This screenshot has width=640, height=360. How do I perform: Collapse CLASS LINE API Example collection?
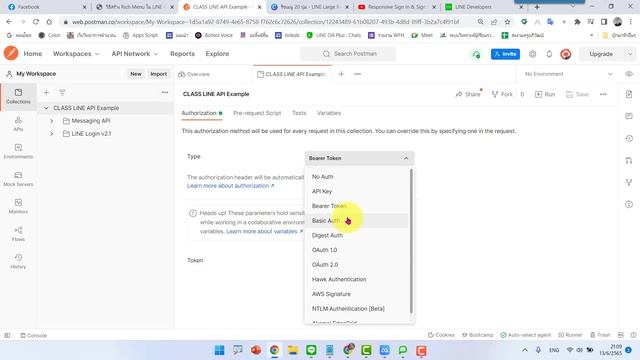tap(46, 108)
